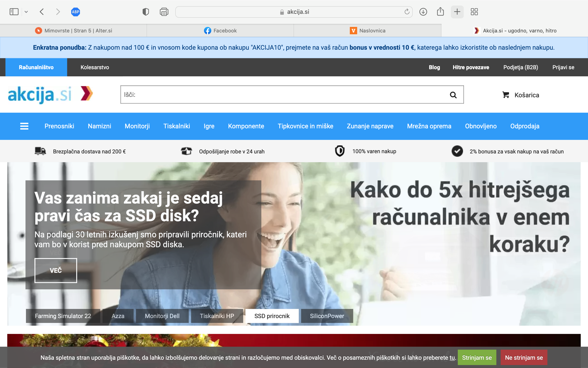Go forward to next page
The width and height of the screenshot is (588, 368).
58,12
